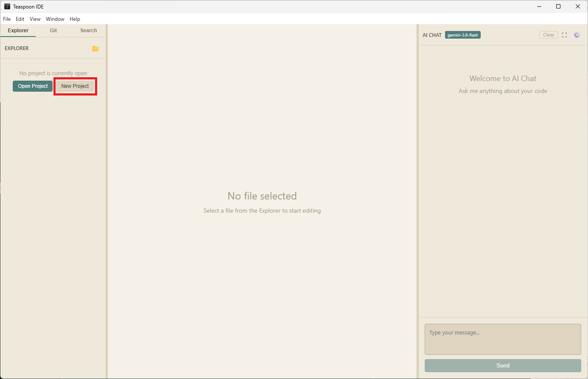
Task: Expand AI Chat panel to fullscreen
Action: [x=564, y=35]
